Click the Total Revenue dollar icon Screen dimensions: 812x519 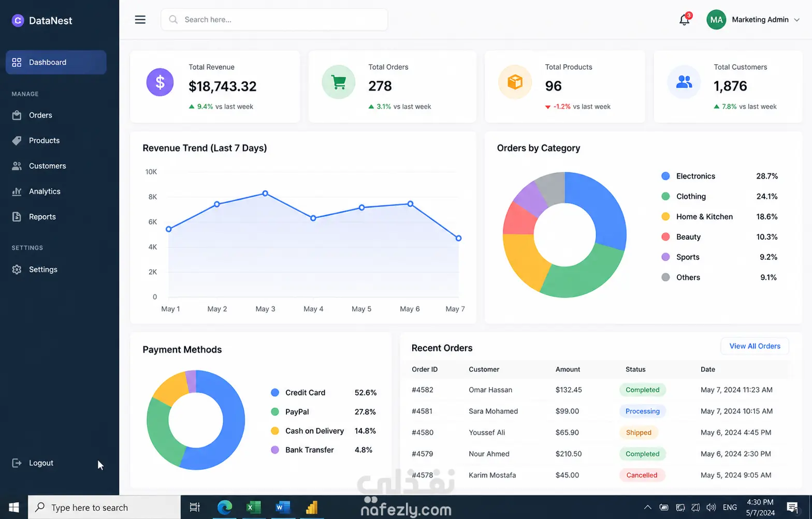click(160, 82)
